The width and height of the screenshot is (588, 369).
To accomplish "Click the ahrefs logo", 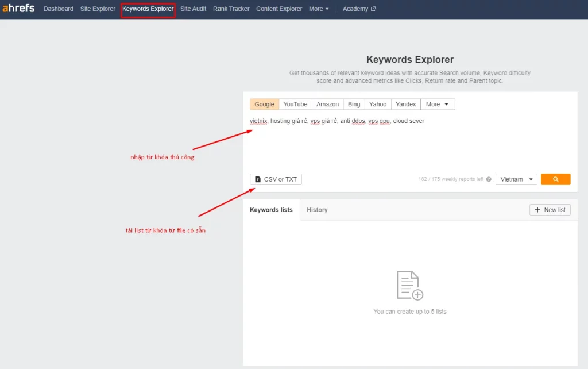I will (x=18, y=8).
